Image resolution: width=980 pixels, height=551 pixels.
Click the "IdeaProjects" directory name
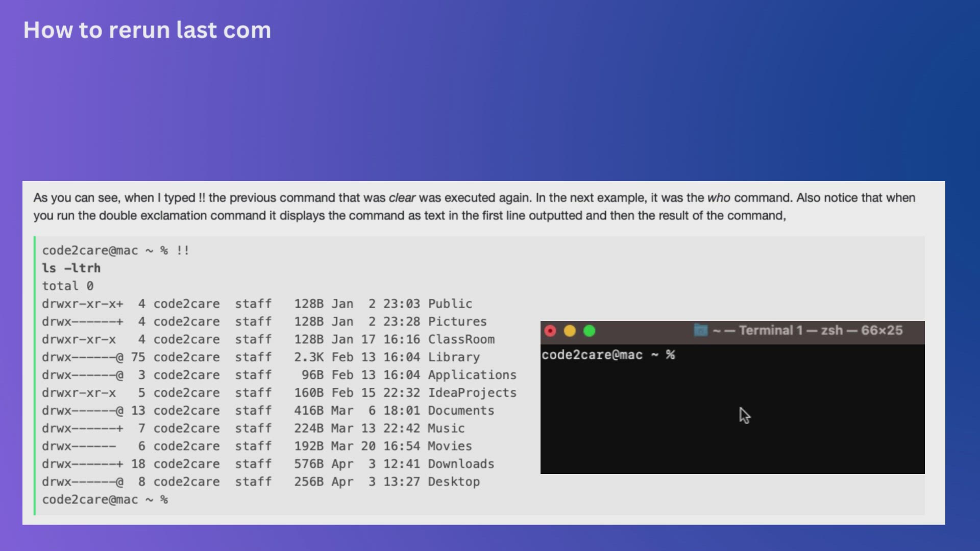point(472,393)
